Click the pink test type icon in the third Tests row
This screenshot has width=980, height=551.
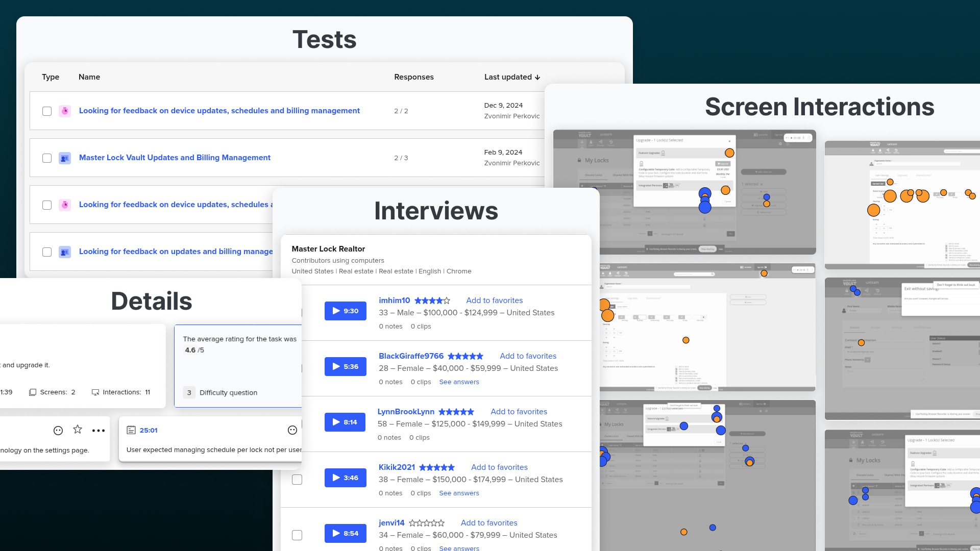click(x=65, y=205)
